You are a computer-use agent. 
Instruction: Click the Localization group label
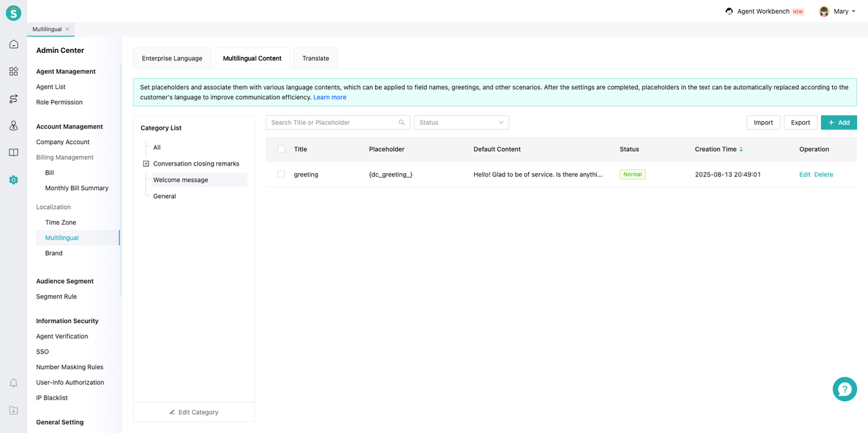click(54, 207)
